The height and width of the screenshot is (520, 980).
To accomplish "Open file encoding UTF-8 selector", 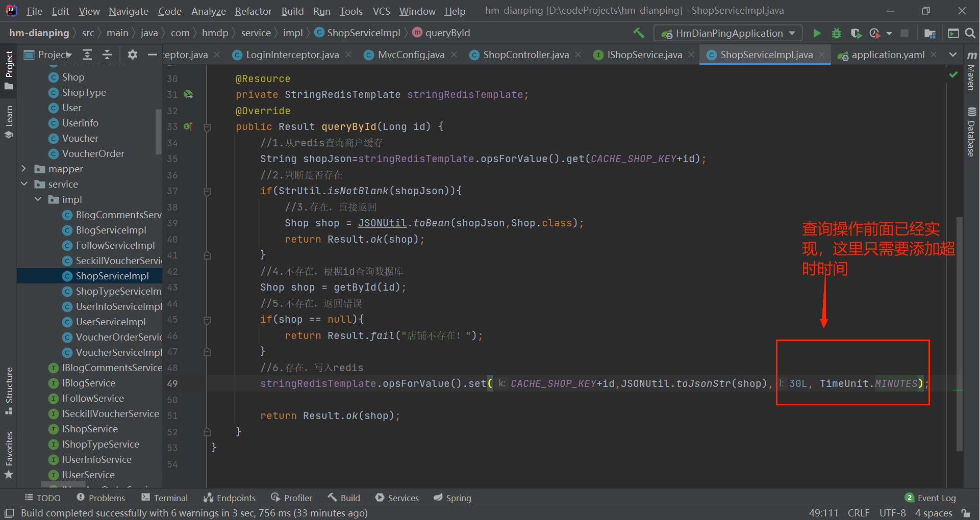I will 892,513.
